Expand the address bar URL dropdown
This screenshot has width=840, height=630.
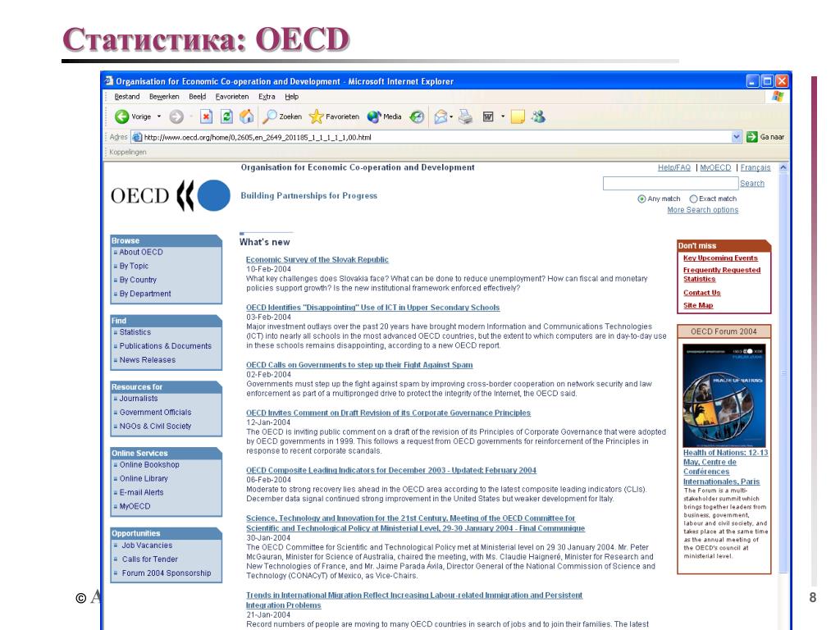[737, 137]
